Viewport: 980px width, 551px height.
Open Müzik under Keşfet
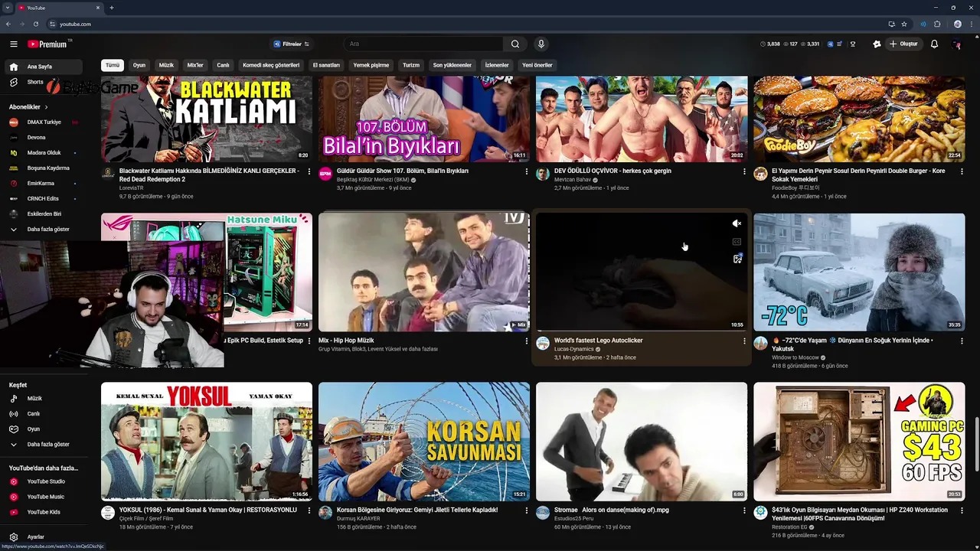[x=43, y=399]
